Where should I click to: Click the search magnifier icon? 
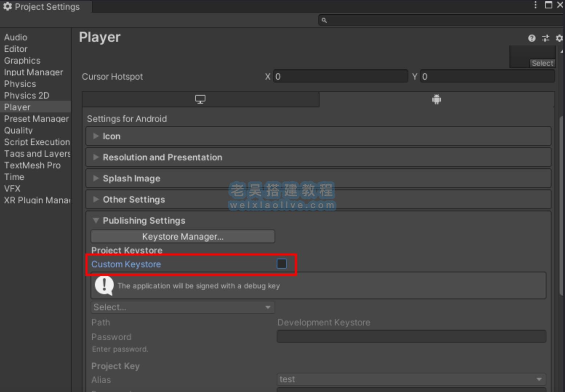pos(324,20)
